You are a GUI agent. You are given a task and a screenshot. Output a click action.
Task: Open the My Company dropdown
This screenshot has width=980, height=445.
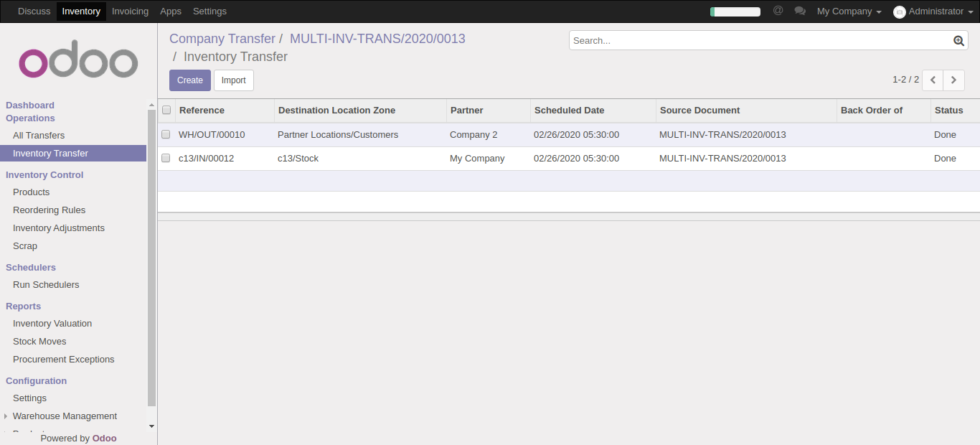click(x=849, y=11)
